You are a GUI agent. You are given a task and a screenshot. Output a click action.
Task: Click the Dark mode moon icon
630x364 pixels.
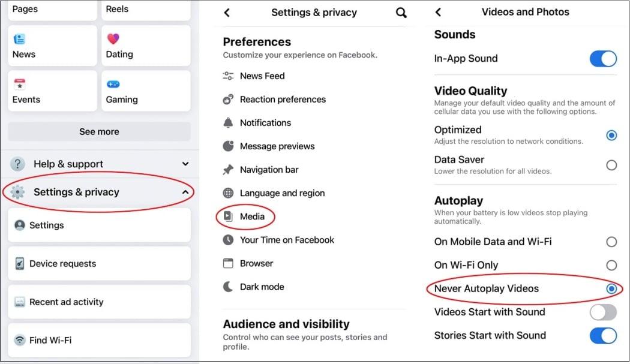pyautogui.click(x=228, y=287)
